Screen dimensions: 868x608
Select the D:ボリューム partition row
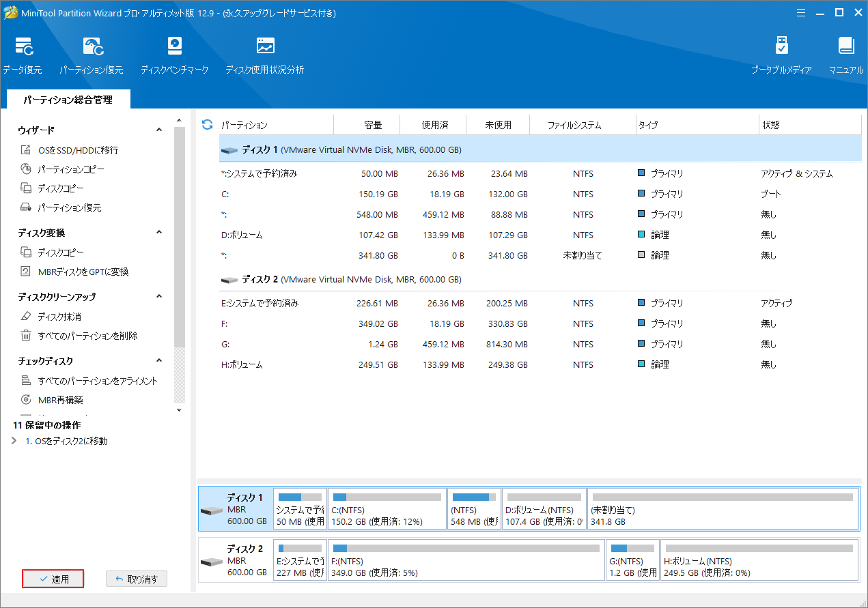click(540, 235)
